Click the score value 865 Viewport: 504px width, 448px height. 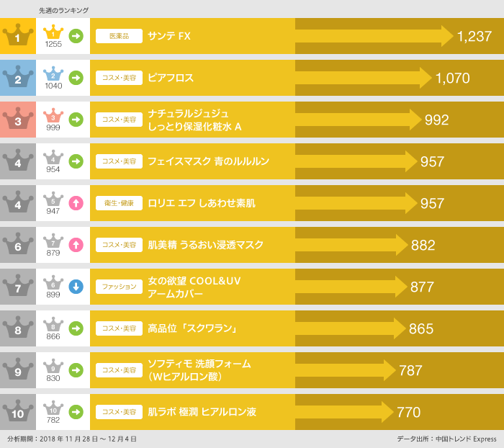[421, 329]
